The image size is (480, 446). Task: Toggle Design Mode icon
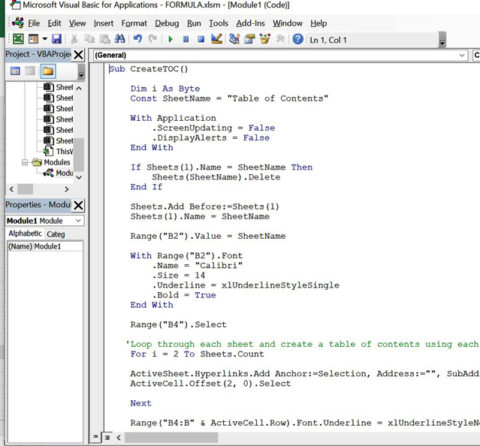[x=216, y=39]
